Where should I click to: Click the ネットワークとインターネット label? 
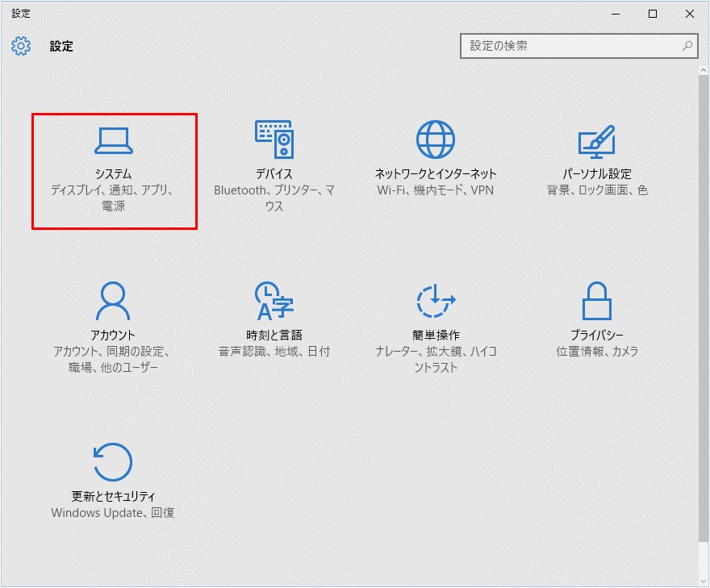[x=436, y=174]
